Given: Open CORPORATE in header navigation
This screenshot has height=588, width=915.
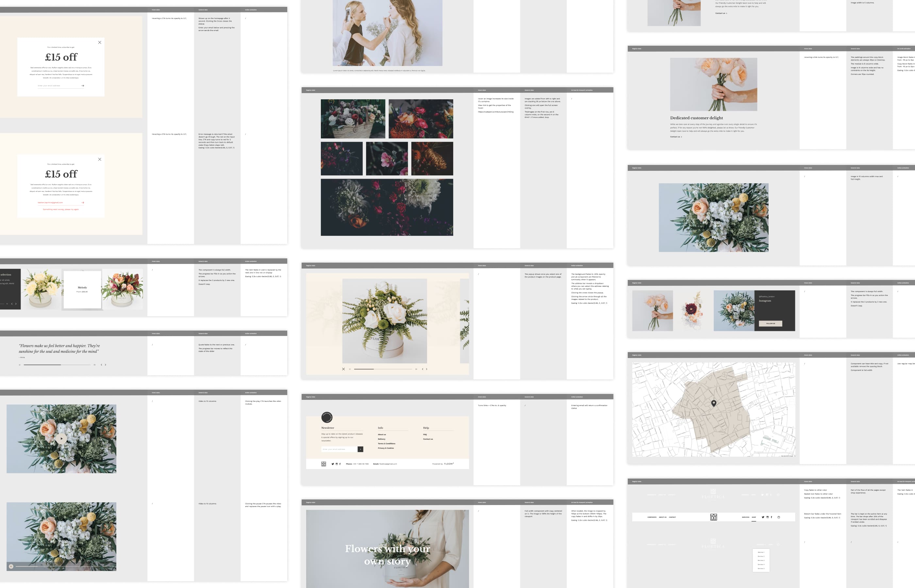Looking at the screenshot, I should (x=652, y=517).
